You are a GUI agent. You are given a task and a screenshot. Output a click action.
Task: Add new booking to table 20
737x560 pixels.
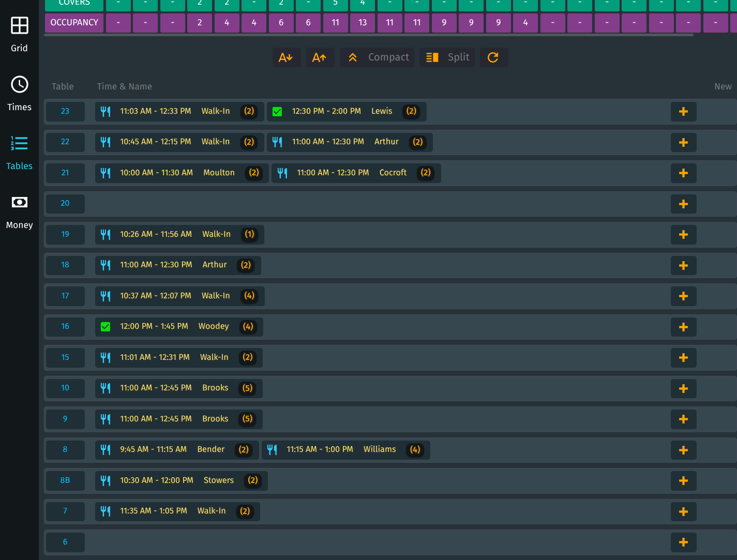[x=683, y=204]
